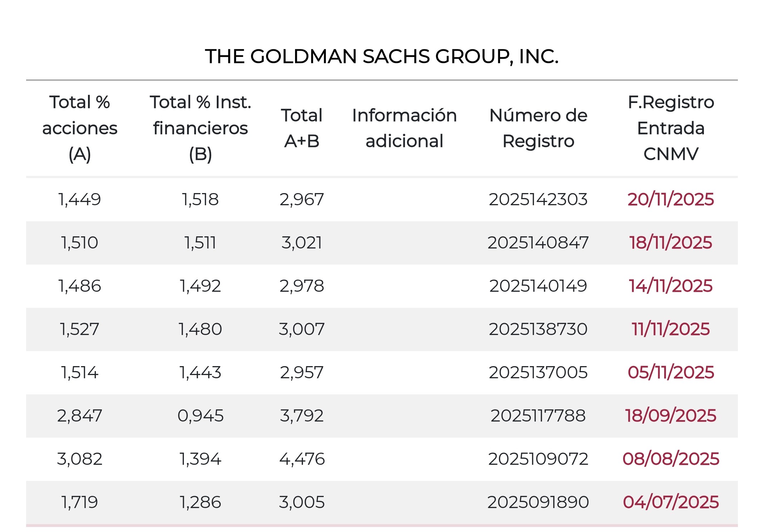Open the 11/11/2025 registration date link
Image resolution: width=764 pixels, height=532 pixels.
[x=671, y=329]
